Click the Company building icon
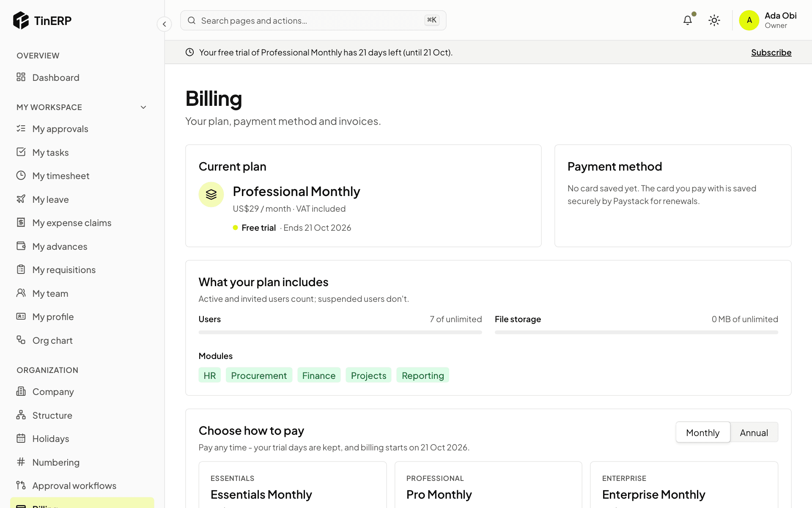Screen dimensions: 812x508 (x=21, y=391)
